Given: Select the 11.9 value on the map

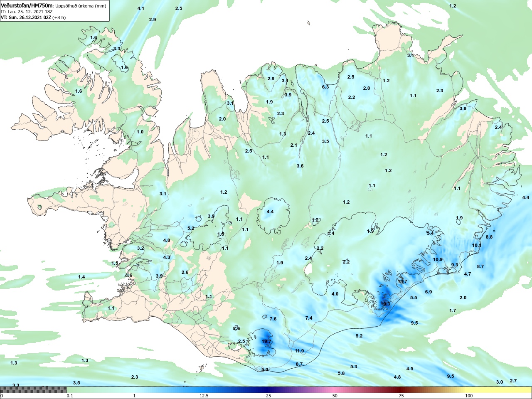Looking at the screenshot, I should click(x=299, y=351).
